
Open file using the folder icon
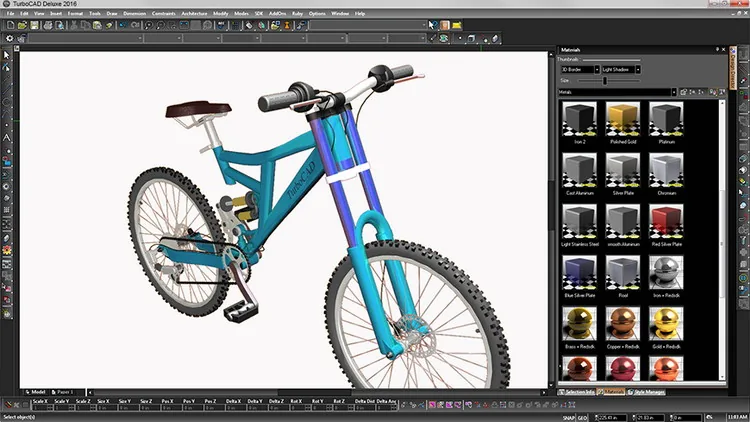pyautogui.click(x=22, y=25)
